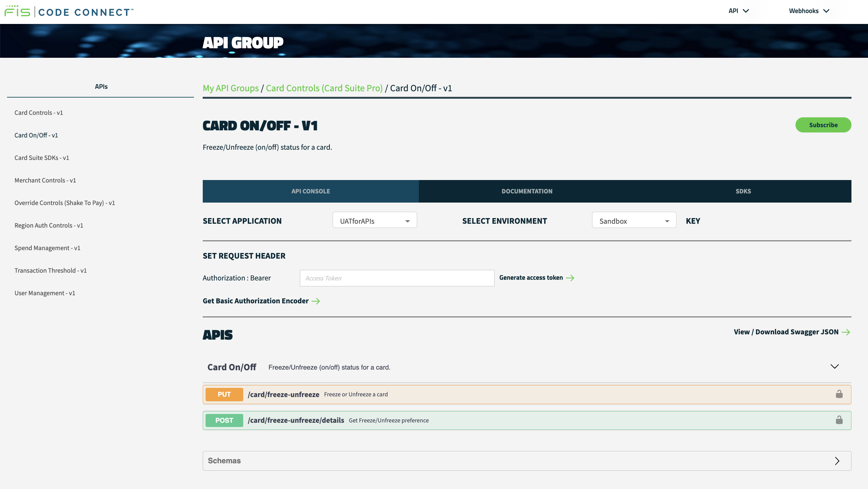Open the API dropdown in the header
The height and width of the screenshot is (489, 868).
738,11
